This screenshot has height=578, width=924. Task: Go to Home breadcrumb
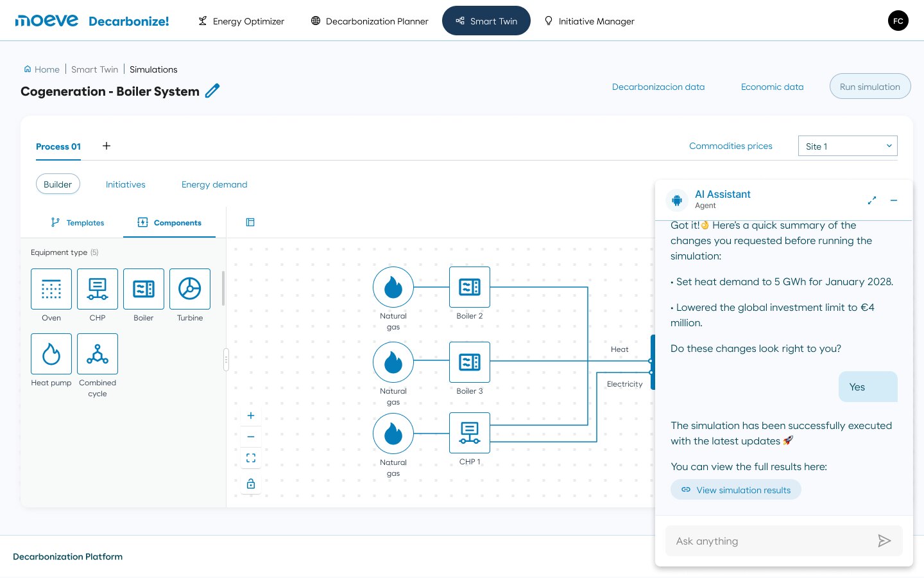click(x=42, y=69)
